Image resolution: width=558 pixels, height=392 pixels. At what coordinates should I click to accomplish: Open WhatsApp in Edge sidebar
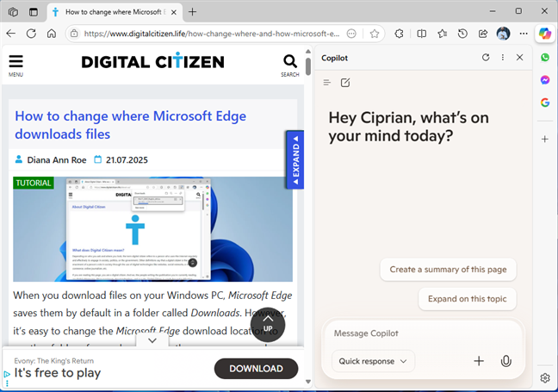click(x=545, y=58)
